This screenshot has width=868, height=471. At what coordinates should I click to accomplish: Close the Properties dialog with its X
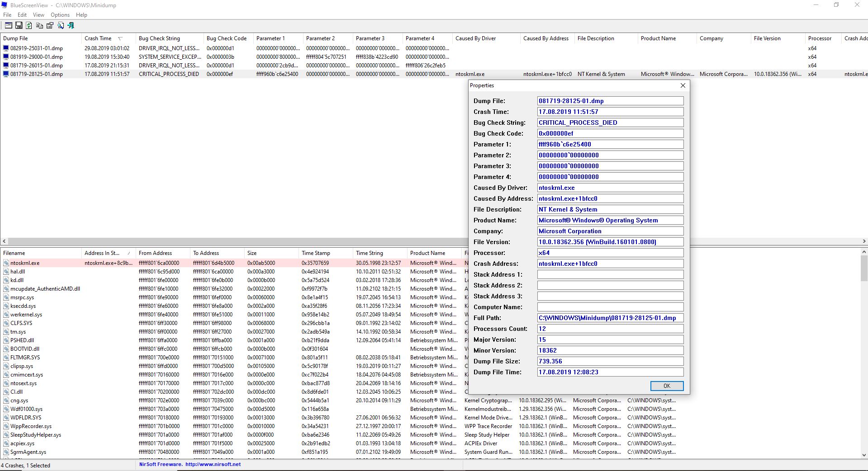tap(683, 85)
